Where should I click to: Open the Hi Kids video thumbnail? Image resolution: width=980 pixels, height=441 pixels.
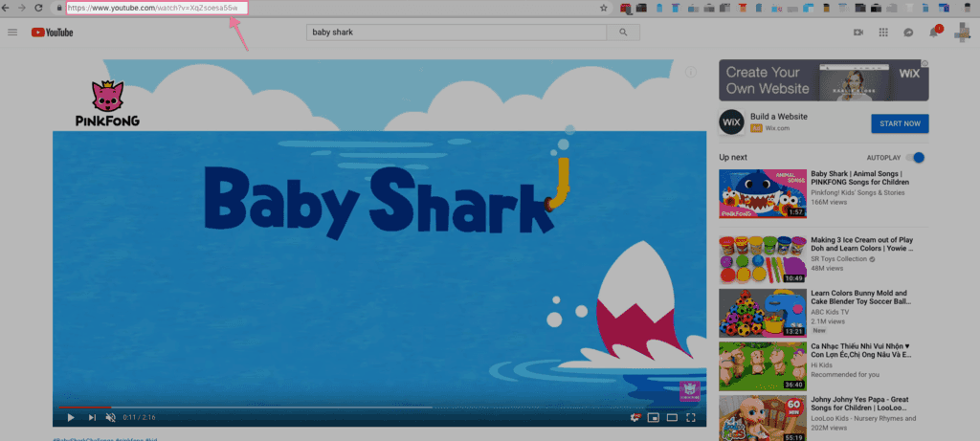[763, 365]
